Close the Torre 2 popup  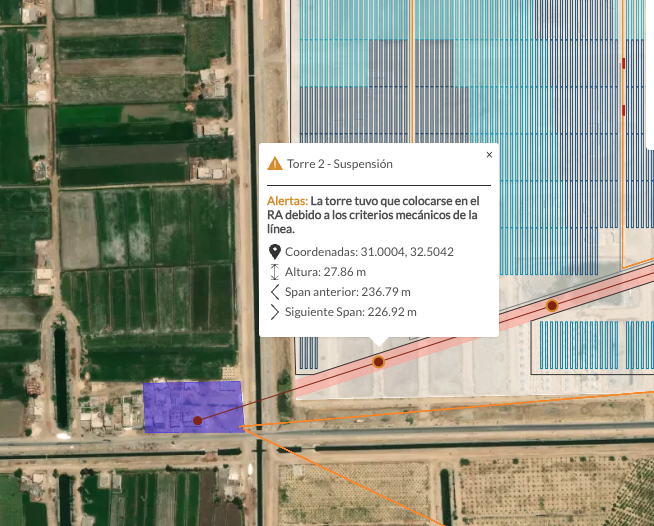489,155
